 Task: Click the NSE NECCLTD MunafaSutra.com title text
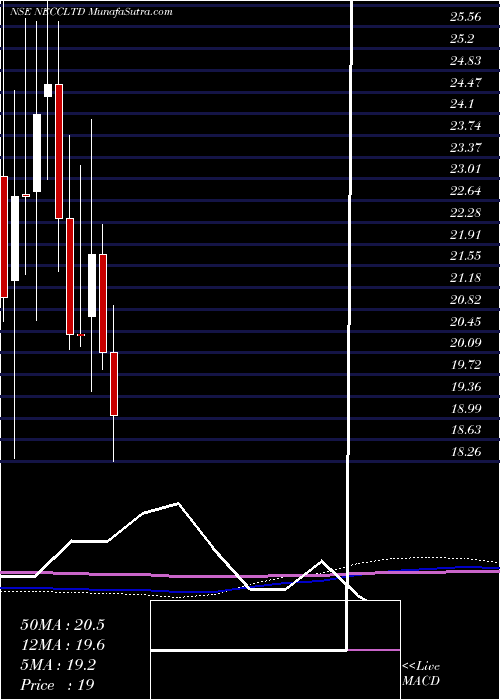point(91,12)
